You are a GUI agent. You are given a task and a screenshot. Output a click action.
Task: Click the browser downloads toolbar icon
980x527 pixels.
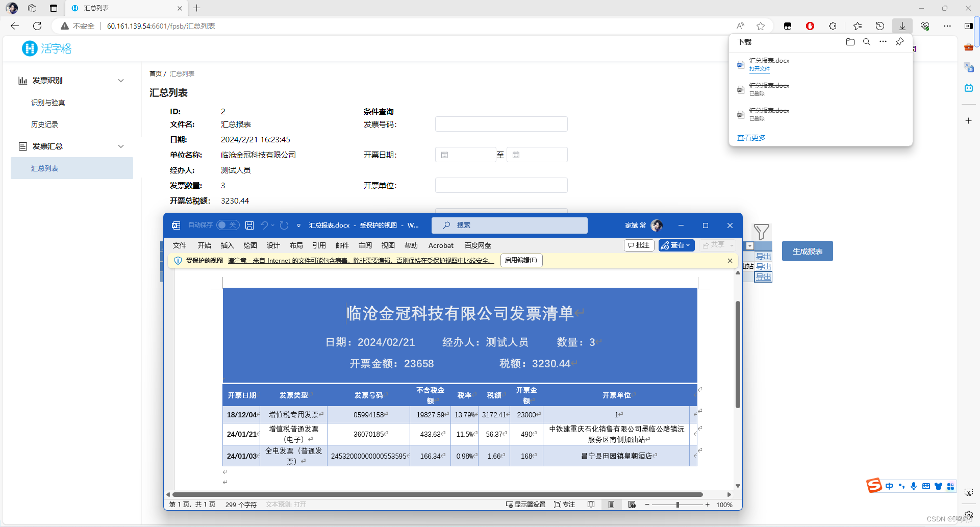pyautogui.click(x=902, y=26)
